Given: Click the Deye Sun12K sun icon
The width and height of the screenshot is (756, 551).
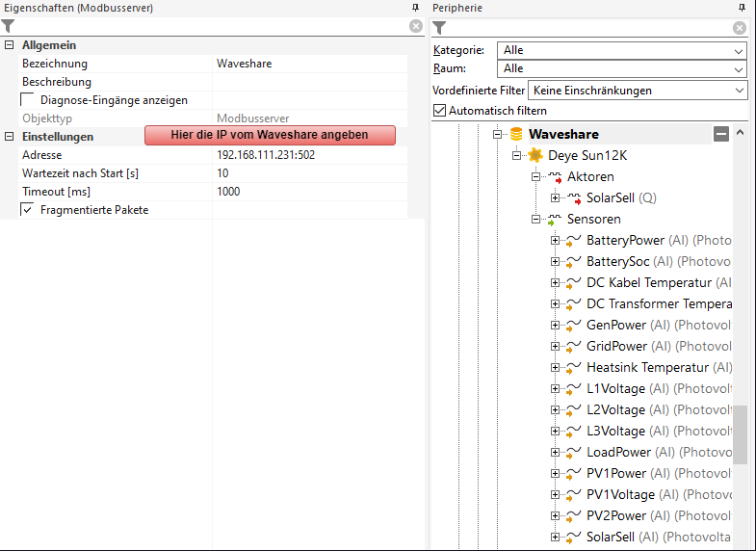Looking at the screenshot, I should (x=535, y=155).
